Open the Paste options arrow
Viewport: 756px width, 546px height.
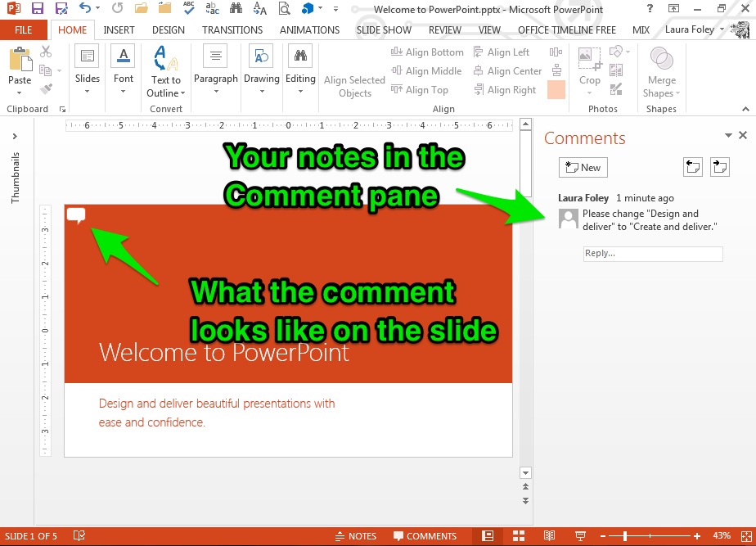(20, 93)
